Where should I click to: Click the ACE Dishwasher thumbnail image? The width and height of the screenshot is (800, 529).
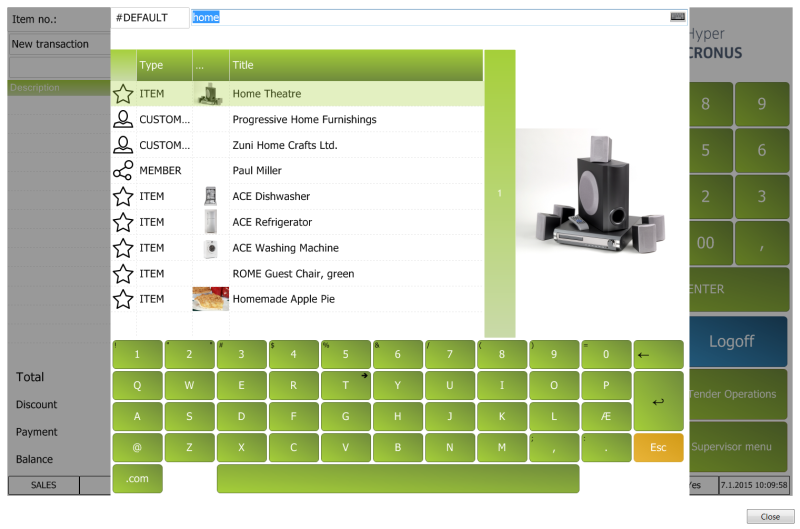click(x=210, y=196)
